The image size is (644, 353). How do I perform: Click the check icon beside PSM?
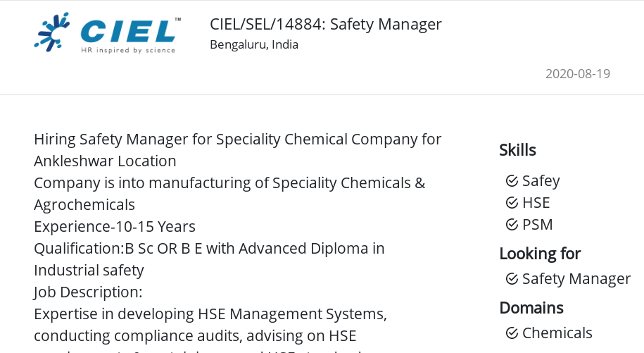[512, 225]
